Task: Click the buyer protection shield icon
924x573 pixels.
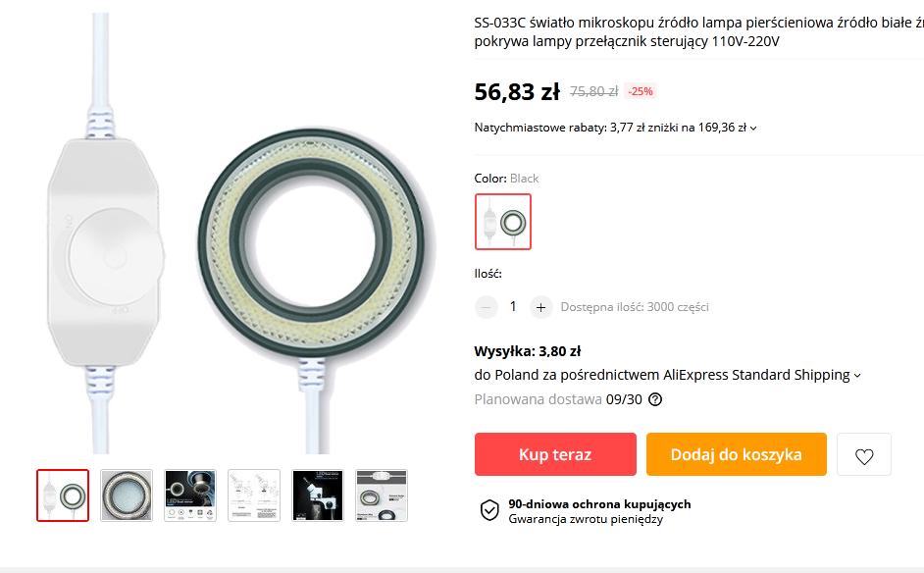Action: [488, 510]
